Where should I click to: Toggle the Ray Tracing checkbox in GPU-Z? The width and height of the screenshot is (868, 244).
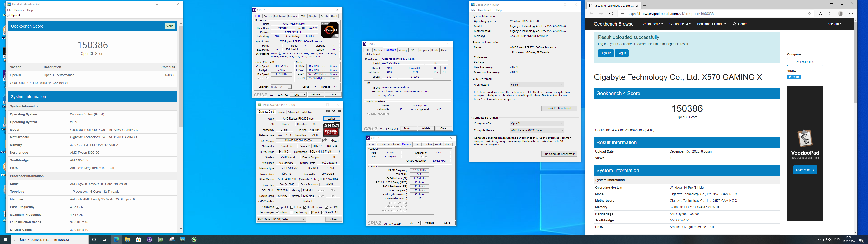pyautogui.click(x=292, y=212)
